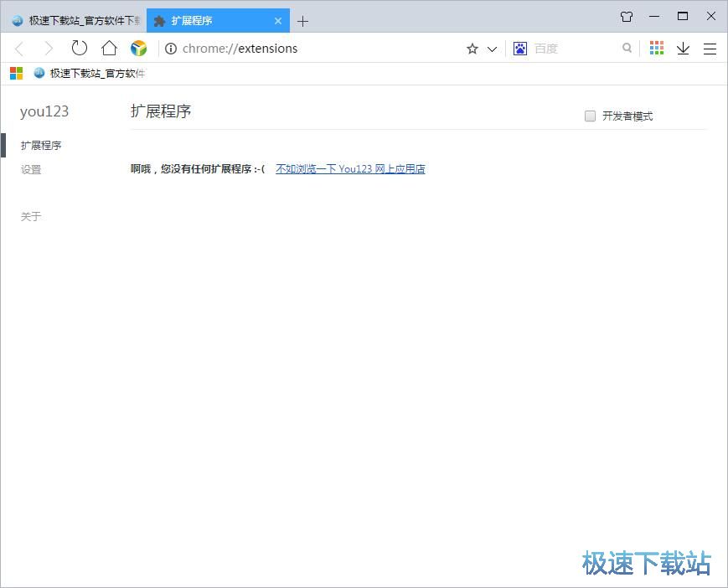Bookmark this page with the star
The image size is (728, 588).
click(472, 49)
